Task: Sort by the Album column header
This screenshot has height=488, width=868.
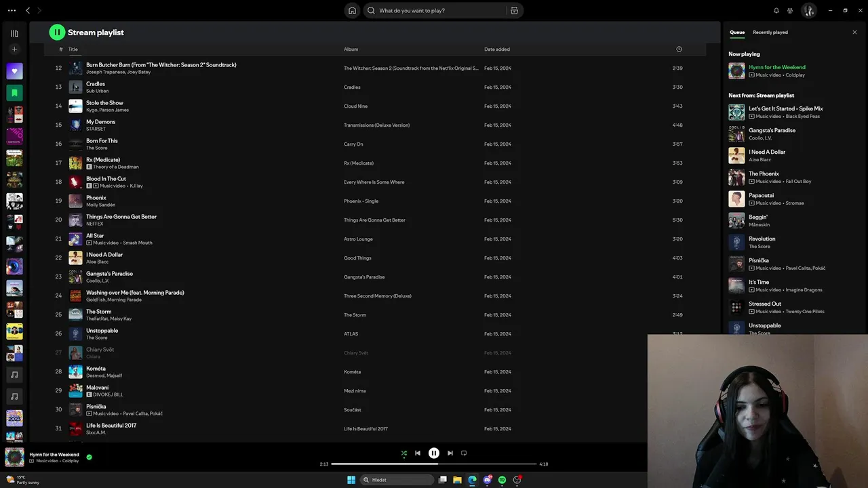Action: pyautogui.click(x=351, y=49)
